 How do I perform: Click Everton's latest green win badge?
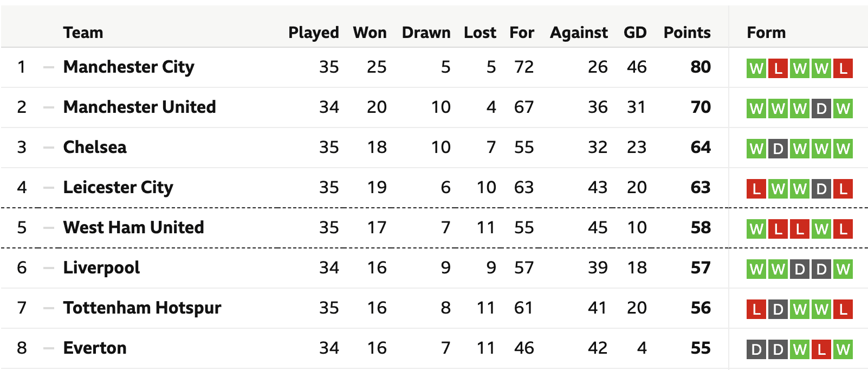(843, 349)
